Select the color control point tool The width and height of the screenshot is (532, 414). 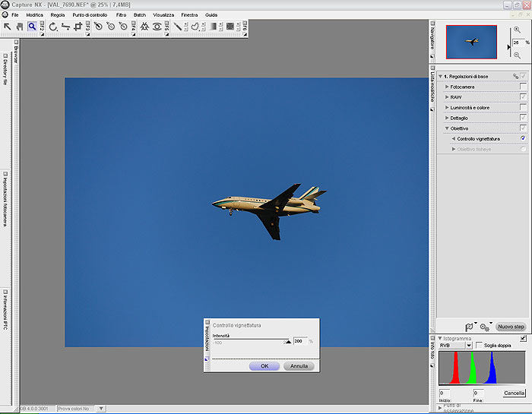coord(144,27)
